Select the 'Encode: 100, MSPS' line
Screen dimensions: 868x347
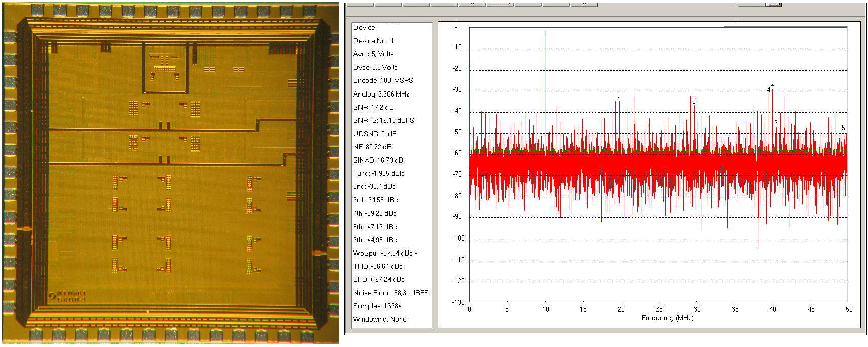coord(383,80)
